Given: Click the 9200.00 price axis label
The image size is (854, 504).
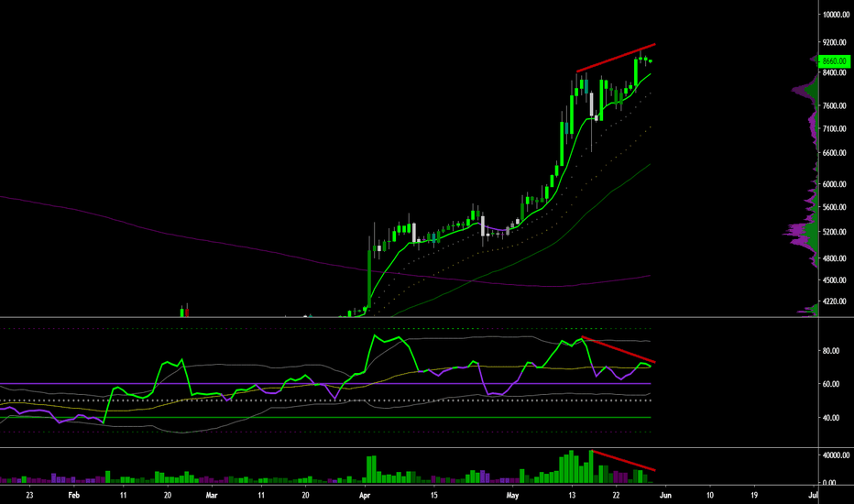Looking at the screenshot, I should (x=835, y=42).
